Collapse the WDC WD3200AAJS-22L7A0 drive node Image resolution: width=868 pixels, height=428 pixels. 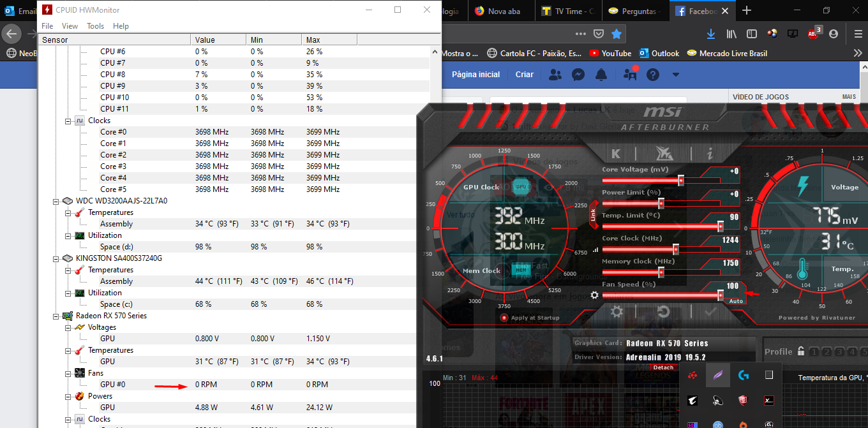click(57, 201)
